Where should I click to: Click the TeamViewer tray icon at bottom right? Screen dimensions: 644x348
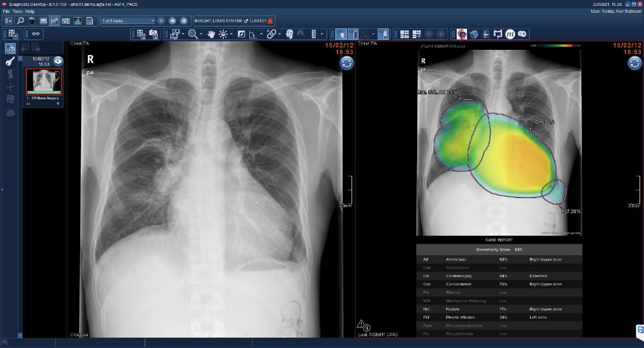(640, 330)
